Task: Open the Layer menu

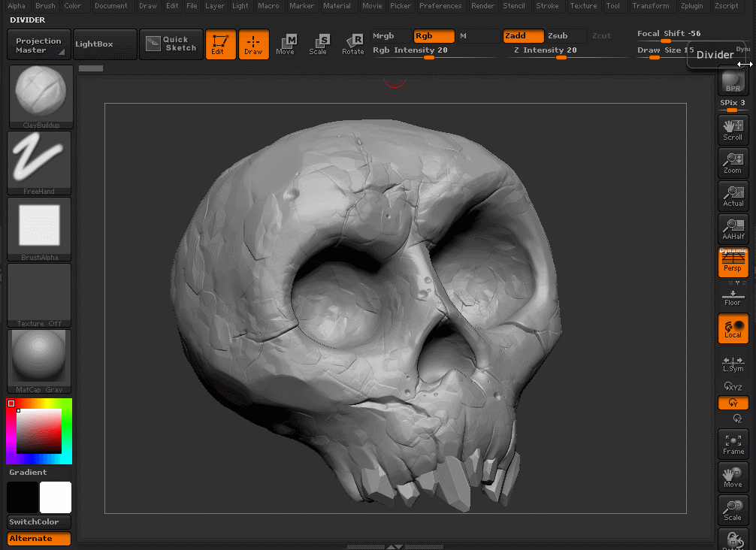Action: pos(215,6)
